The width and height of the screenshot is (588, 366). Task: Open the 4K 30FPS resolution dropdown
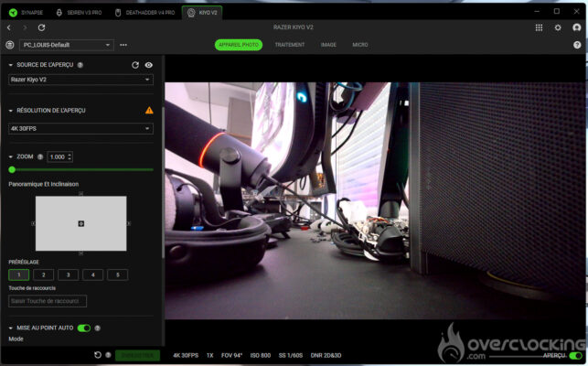pos(80,128)
